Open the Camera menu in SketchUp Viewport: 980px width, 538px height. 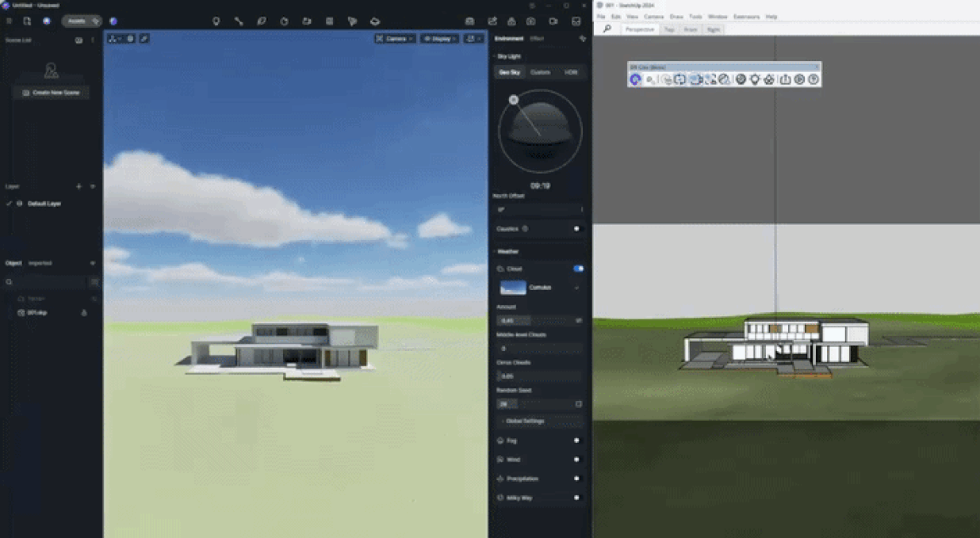point(654,16)
